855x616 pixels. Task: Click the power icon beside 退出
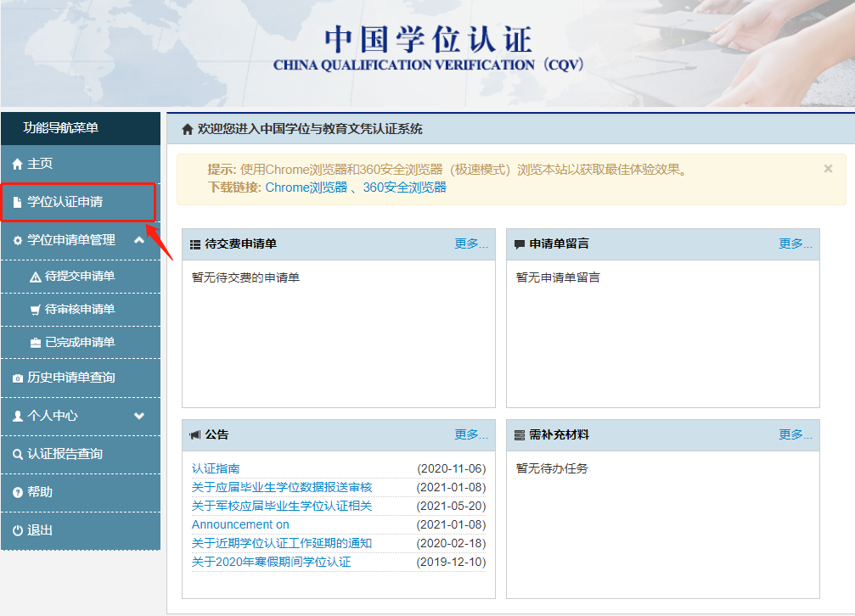click(18, 530)
